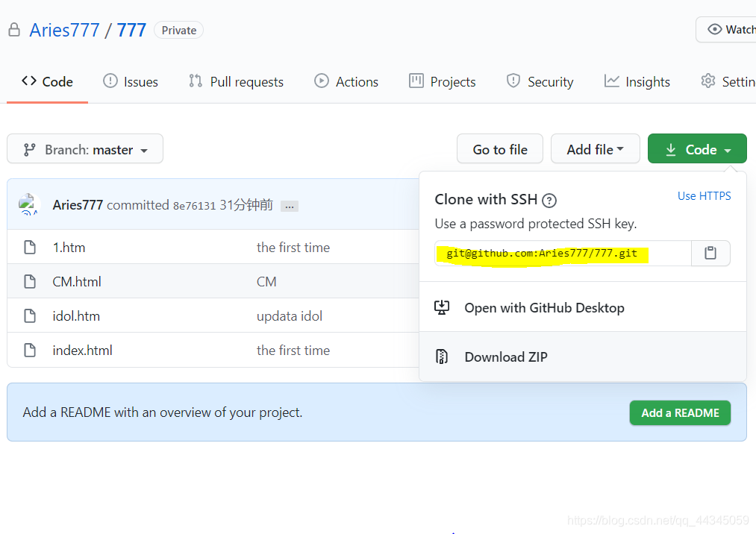Open the Actions tab
The image size is (756, 534).
[x=346, y=81]
